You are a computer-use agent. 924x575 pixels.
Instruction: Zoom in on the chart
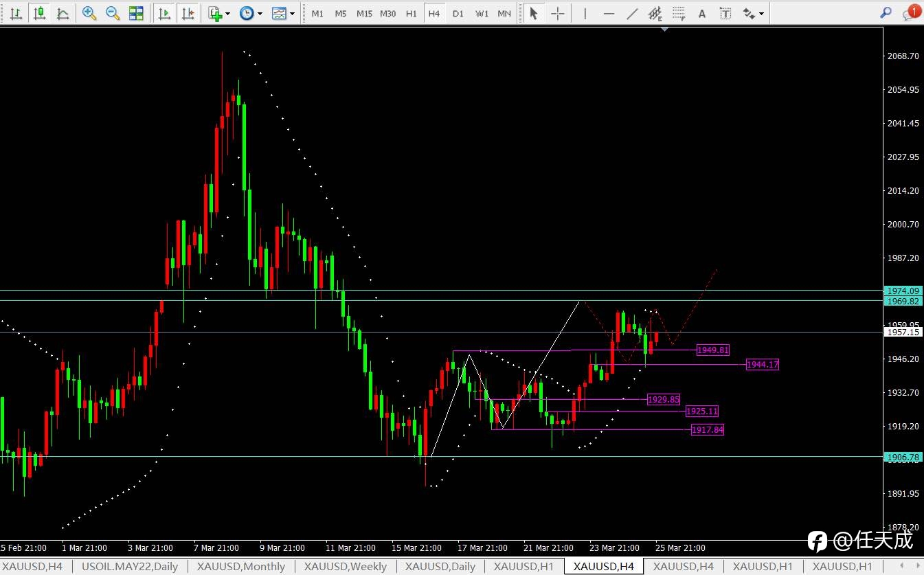tap(89, 13)
